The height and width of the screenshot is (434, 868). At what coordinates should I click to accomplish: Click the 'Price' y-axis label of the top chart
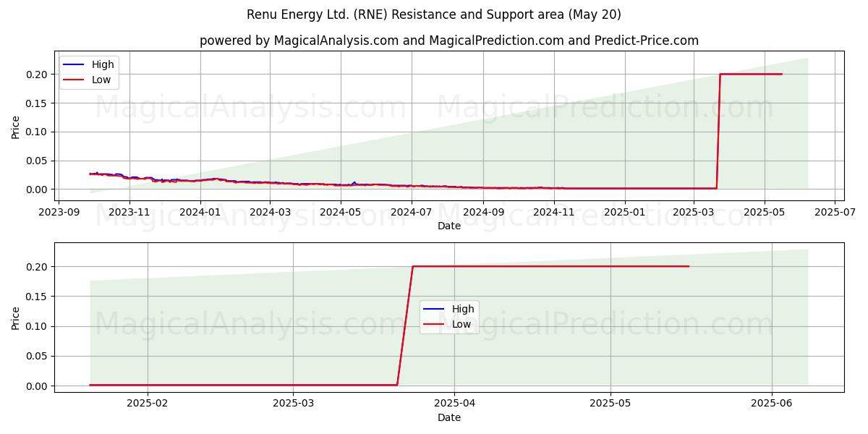click(x=16, y=126)
